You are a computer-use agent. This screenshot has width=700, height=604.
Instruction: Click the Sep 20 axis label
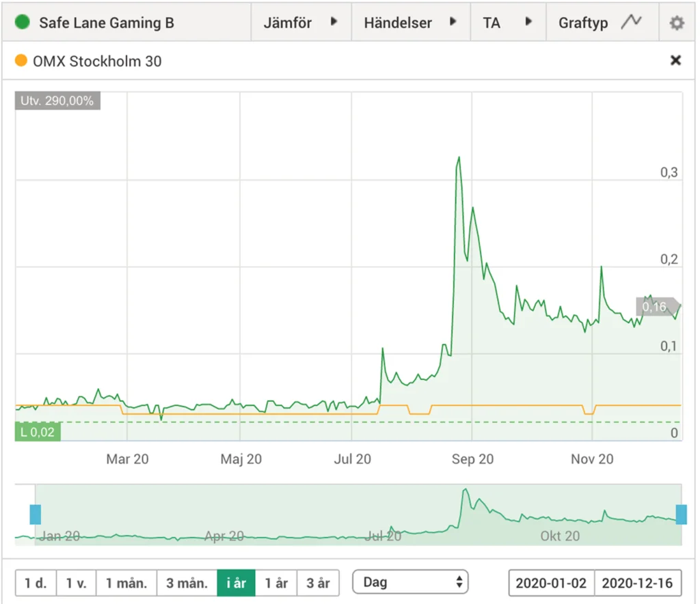coord(472,459)
